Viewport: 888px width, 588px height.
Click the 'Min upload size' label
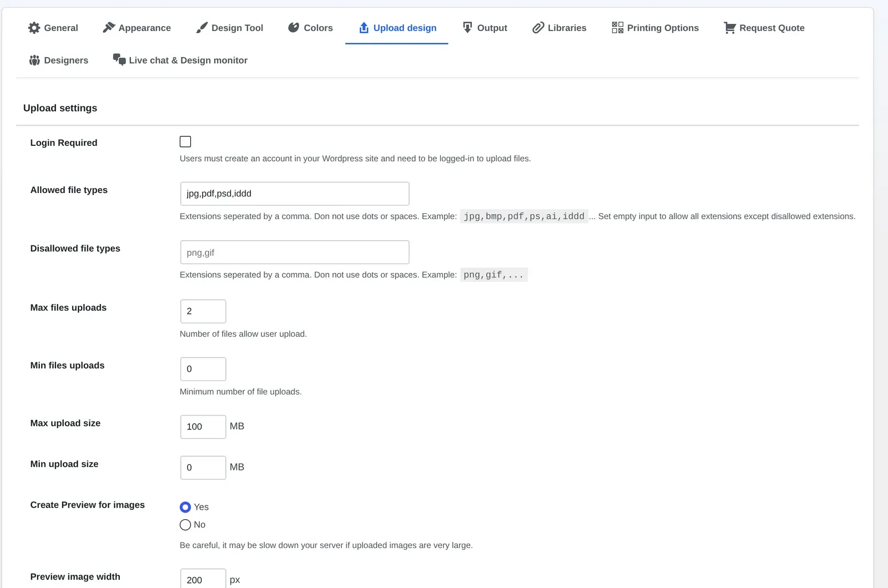pyautogui.click(x=64, y=464)
